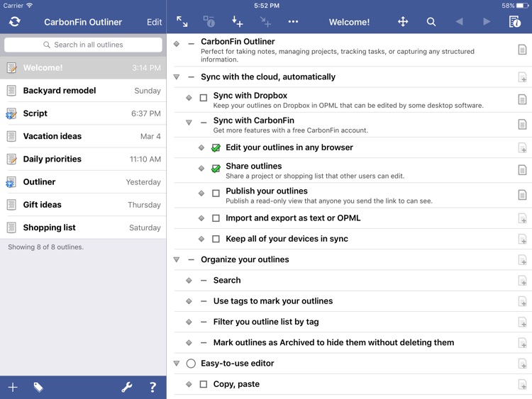Focus the Search in all outlines field
532x399 pixels.
click(x=83, y=45)
